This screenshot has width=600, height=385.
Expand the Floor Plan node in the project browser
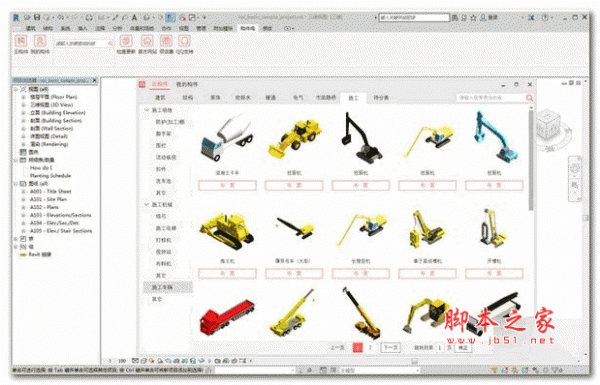23,97
